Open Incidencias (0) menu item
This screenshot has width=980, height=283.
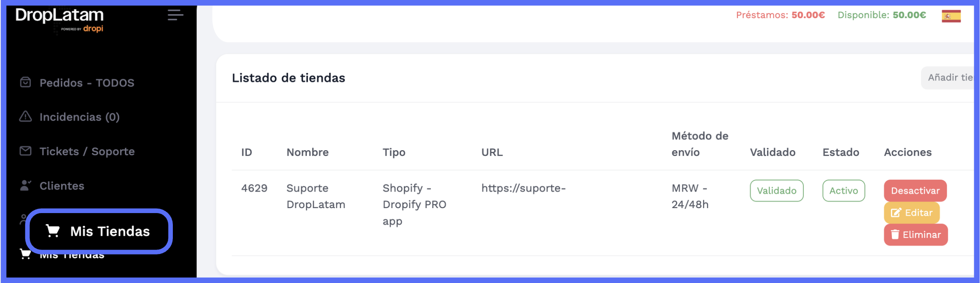[79, 117]
